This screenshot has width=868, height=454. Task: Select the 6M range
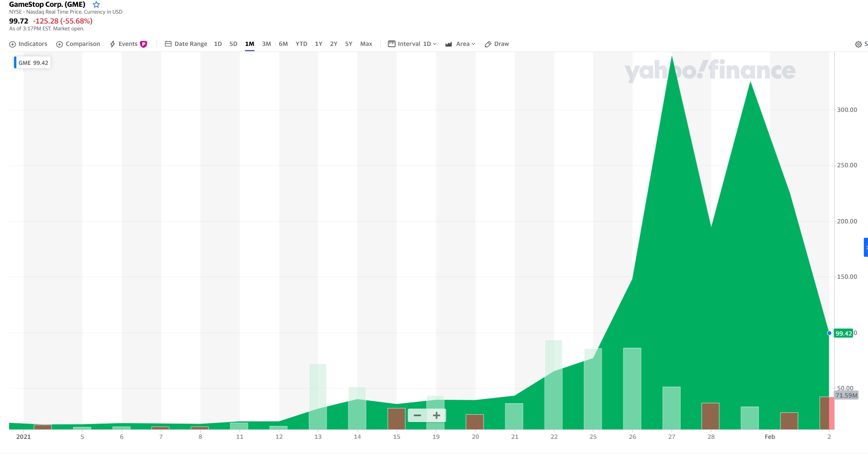click(x=283, y=44)
